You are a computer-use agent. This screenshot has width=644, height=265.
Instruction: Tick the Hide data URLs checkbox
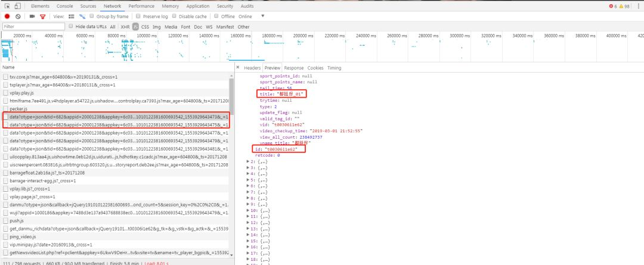tap(72, 26)
